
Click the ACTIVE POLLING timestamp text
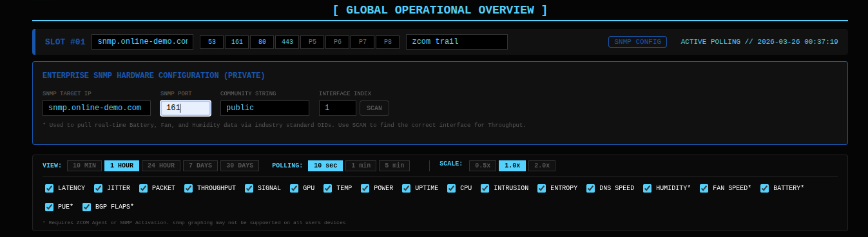click(x=760, y=42)
